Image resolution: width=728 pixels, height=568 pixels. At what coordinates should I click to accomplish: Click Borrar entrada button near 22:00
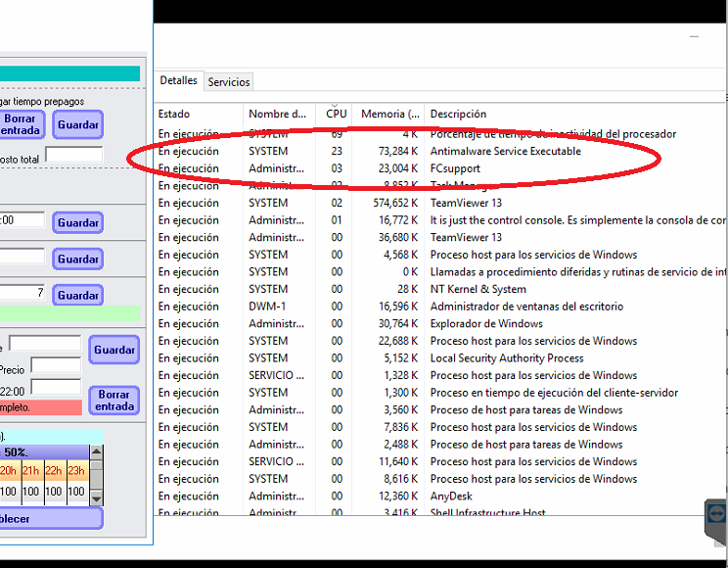[114, 401]
